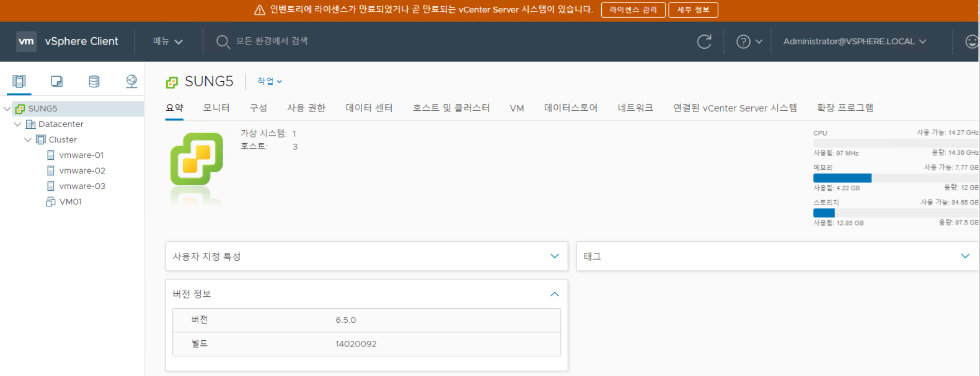The height and width of the screenshot is (376, 980).
Task: Click the vm logo in the header
Action: [x=26, y=41]
